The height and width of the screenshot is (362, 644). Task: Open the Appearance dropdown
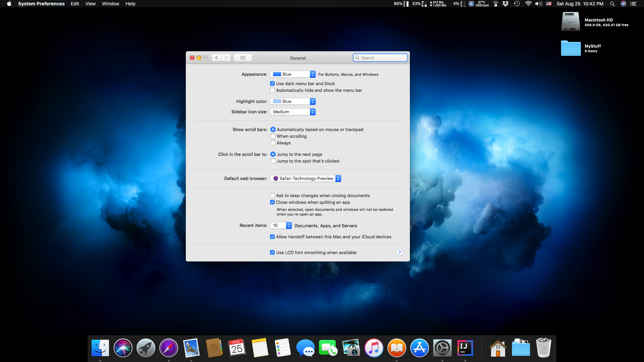tap(292, 74)
